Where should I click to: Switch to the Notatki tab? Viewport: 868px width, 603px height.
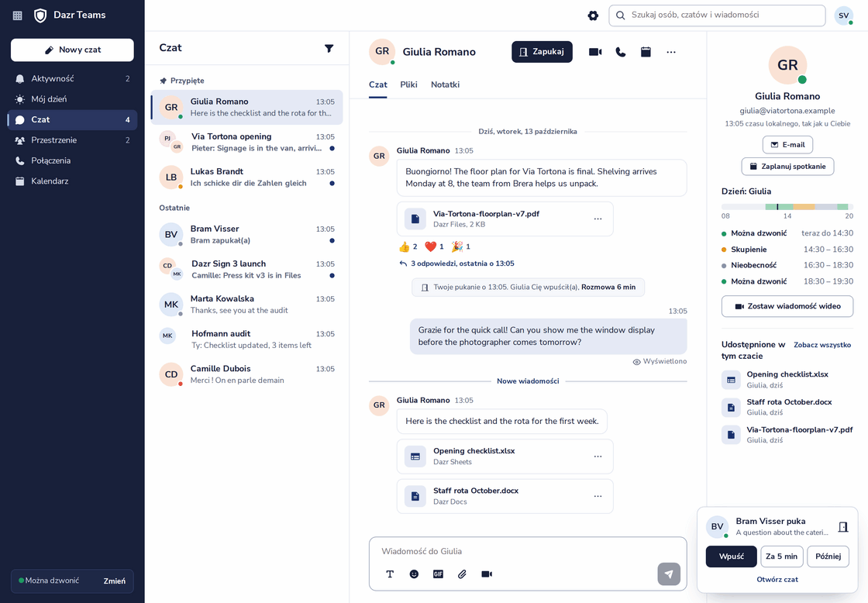[445, 84]
